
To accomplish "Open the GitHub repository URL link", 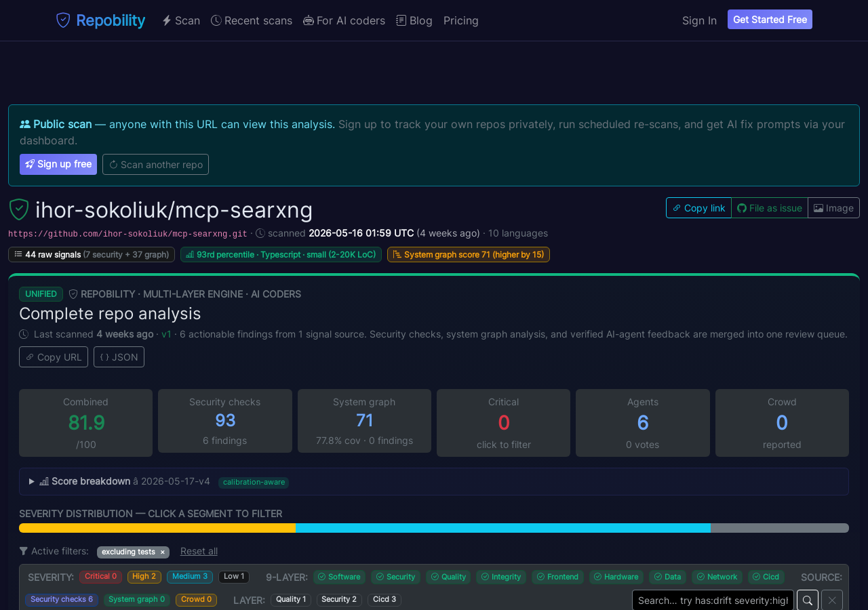I will tap(127, 234).
